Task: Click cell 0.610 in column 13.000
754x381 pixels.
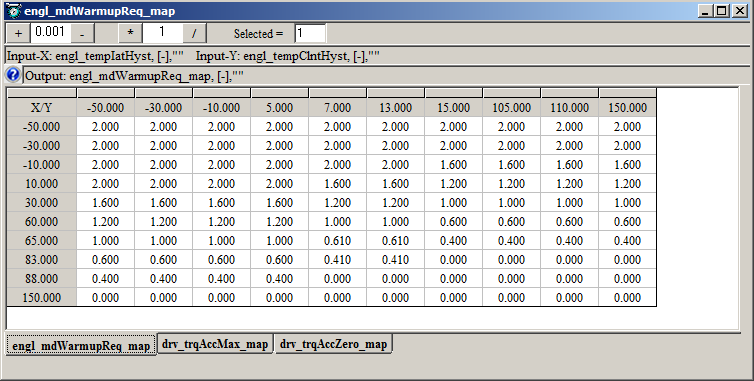Action: coord(396,241)
